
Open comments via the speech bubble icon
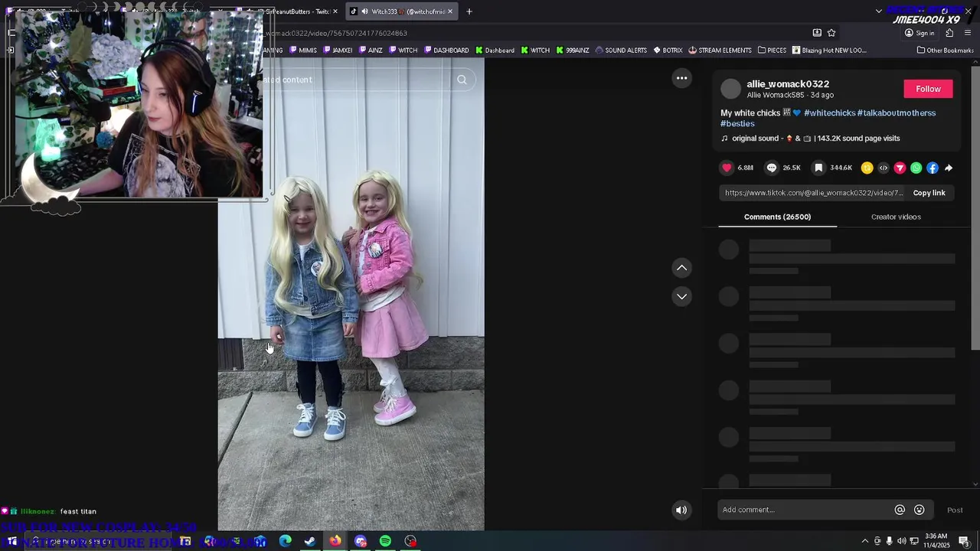coord(772,168)
